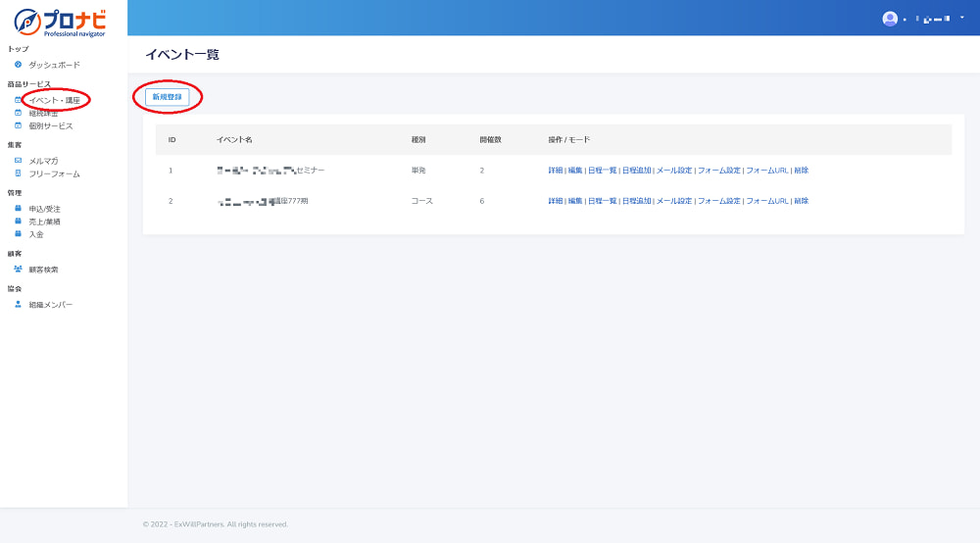The height and width of the screenshot is (543, 980).
Task: Open メール設定 for event ID 1
Action: [x=674, y=170]
